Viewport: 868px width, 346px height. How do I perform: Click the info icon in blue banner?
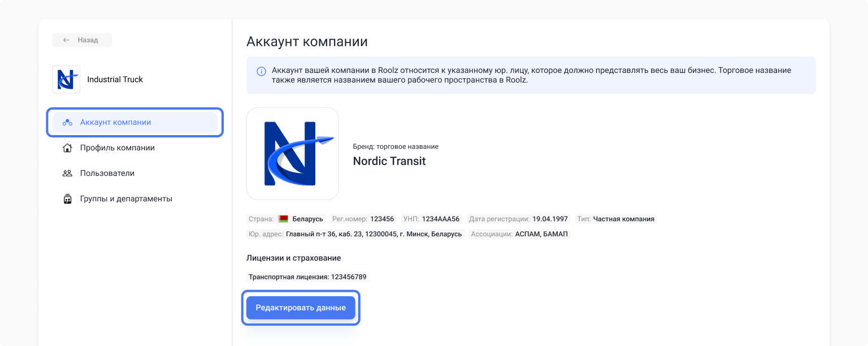261,71
